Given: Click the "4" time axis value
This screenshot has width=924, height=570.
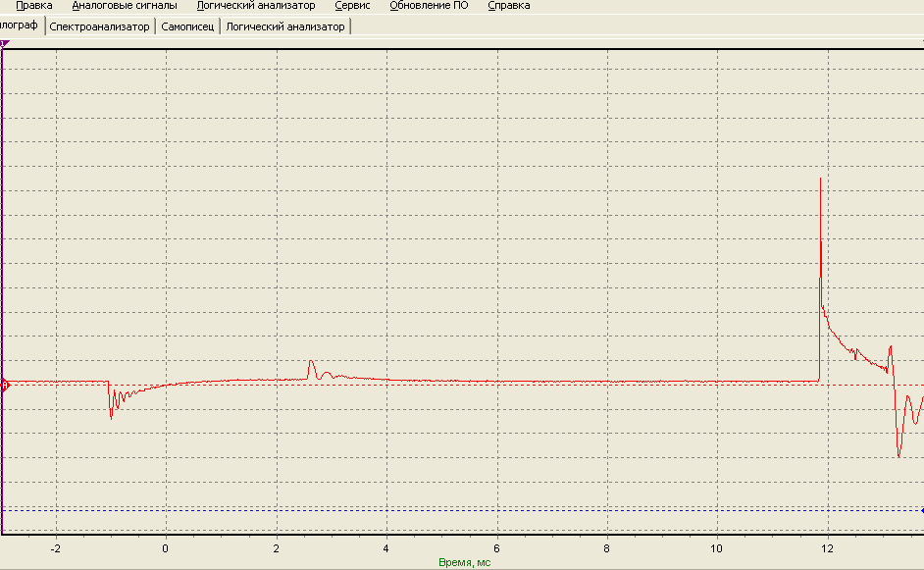Looking at the screenshot, I should click(386, 548).
